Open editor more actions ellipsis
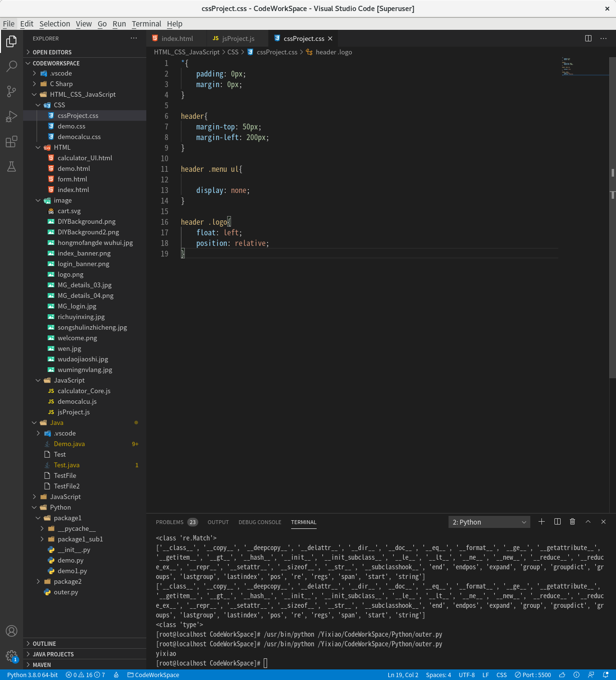 (x=603, y=38)
